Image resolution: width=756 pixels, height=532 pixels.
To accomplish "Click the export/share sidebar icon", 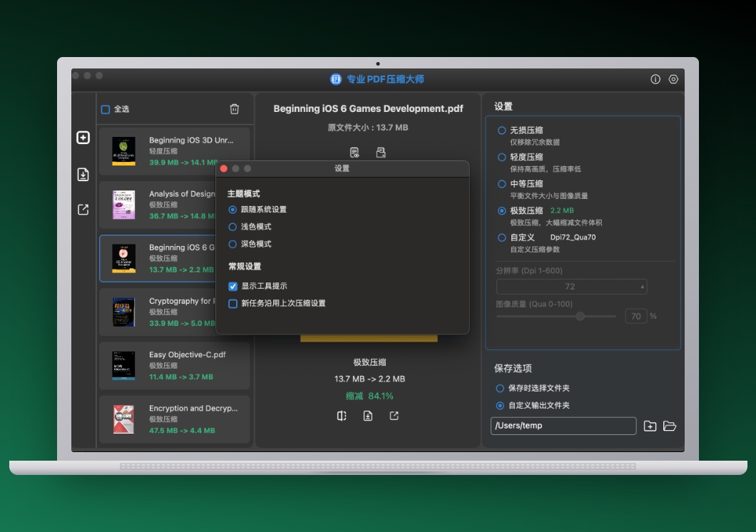I will (x=83, y=210).
